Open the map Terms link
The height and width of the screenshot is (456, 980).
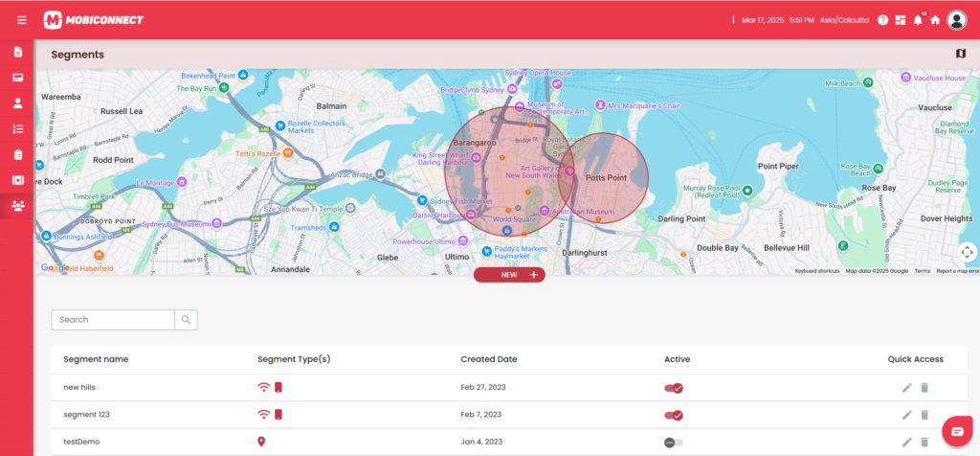(923, 271)
